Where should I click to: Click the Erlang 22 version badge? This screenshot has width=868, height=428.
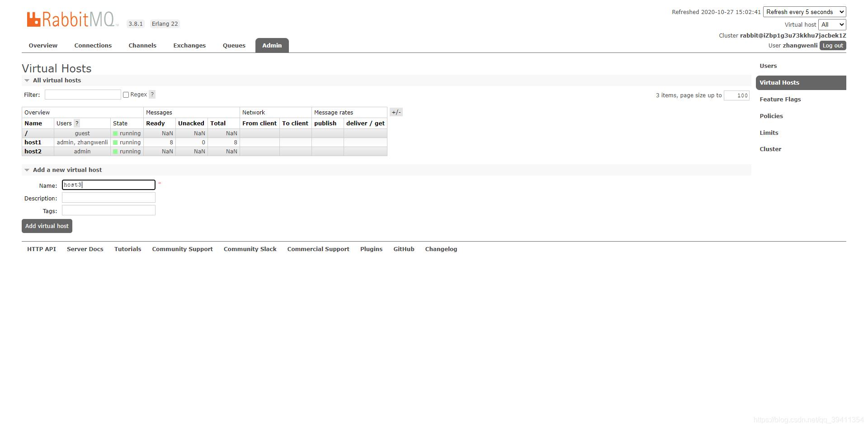click(165, 24)
